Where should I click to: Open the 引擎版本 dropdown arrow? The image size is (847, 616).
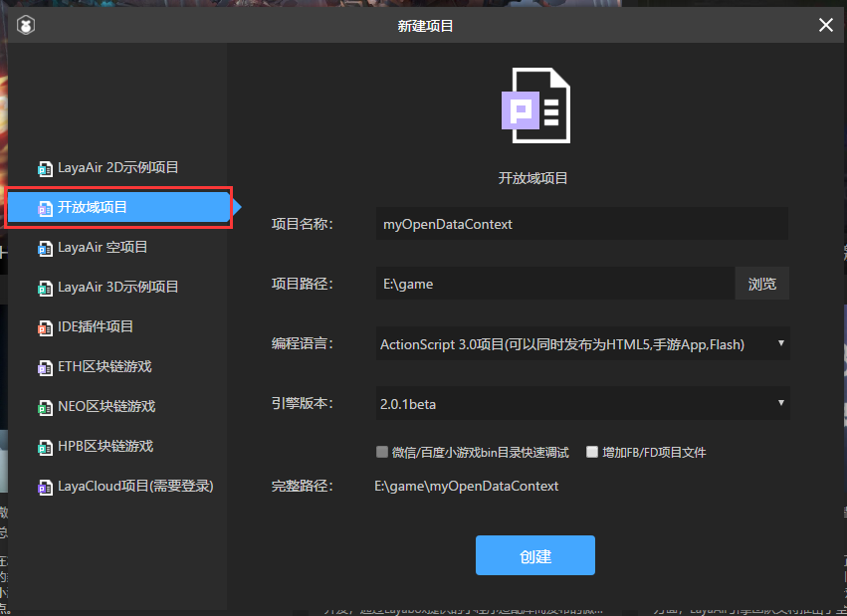(780, 403)
